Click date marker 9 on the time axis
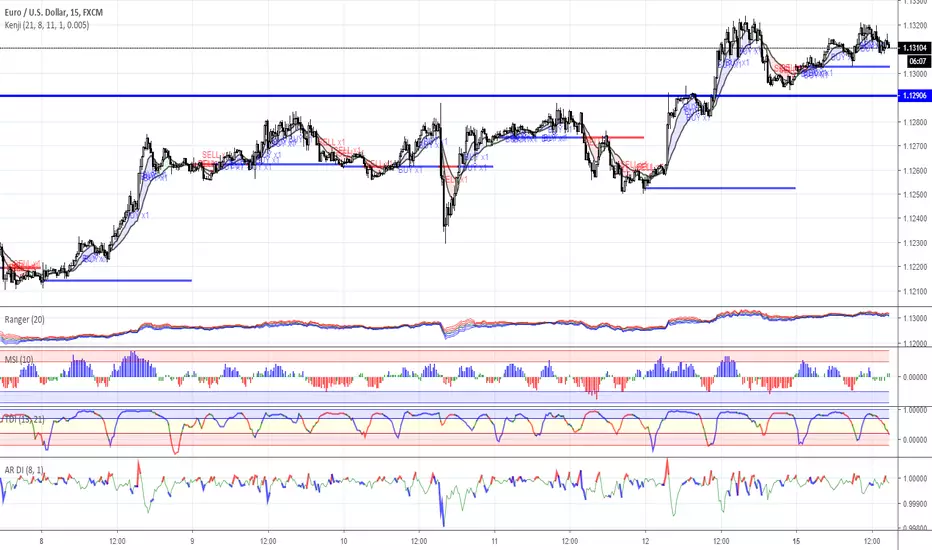The width and height of the screenshot is (932, 550). tap(192, 541)
